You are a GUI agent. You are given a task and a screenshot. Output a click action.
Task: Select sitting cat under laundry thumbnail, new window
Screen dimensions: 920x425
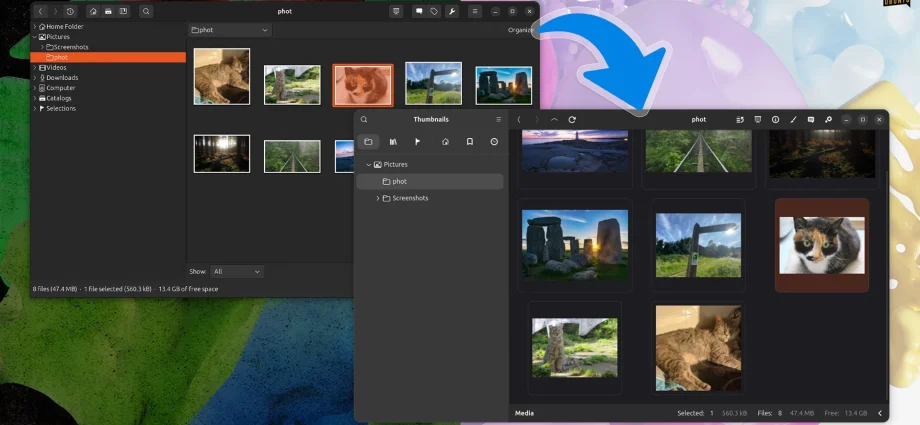575,348
